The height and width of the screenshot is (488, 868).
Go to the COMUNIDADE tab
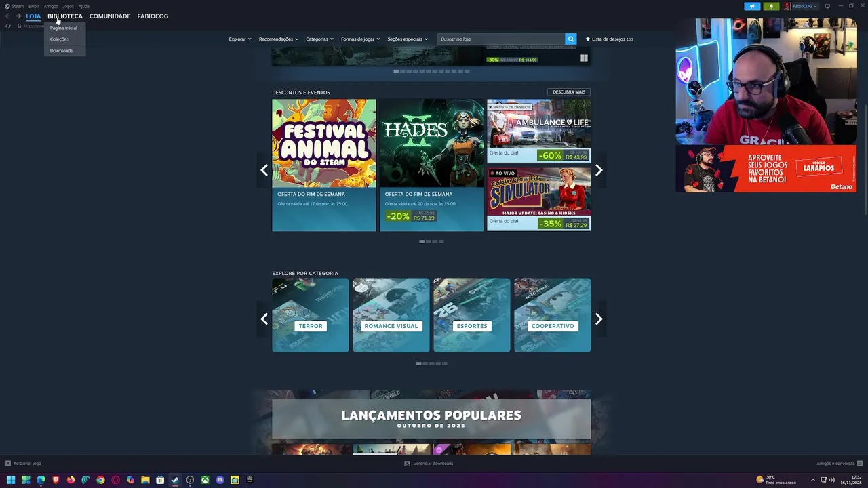tap(110, 16)
